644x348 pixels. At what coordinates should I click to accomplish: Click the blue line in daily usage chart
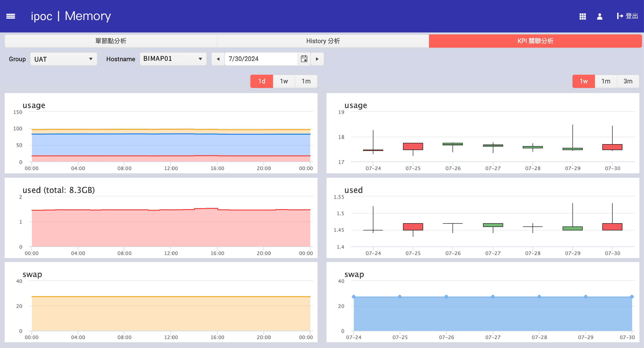tap(171, 134)
